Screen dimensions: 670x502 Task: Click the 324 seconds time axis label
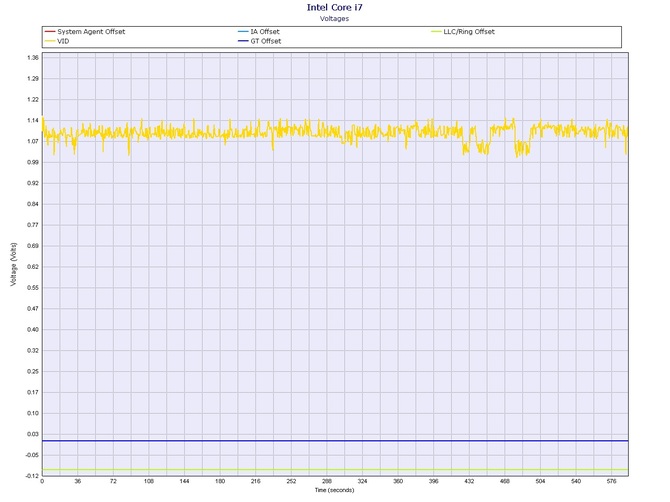tap(362, 481)
